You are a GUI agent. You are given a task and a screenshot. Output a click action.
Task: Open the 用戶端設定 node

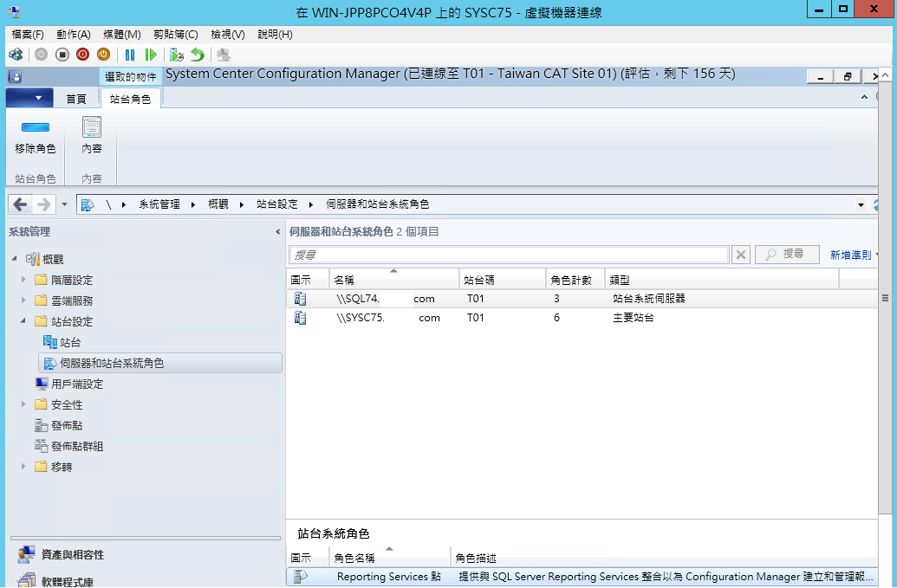coord(69,384)
